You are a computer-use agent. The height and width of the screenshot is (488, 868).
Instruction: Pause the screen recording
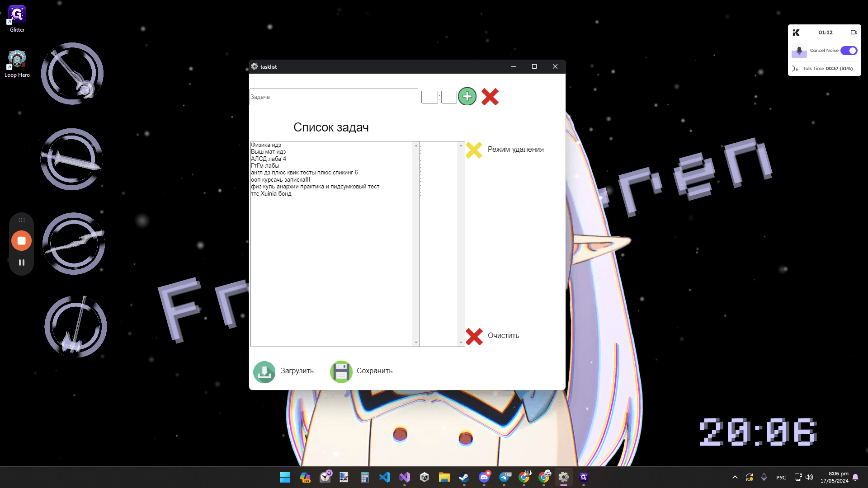tap(21, 263)
